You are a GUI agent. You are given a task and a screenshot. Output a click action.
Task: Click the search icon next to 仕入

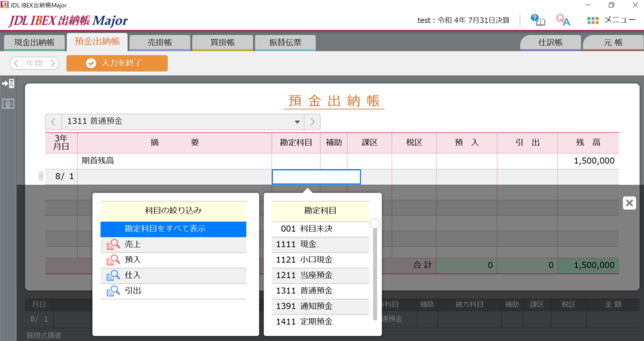click(x=113, y=275)
